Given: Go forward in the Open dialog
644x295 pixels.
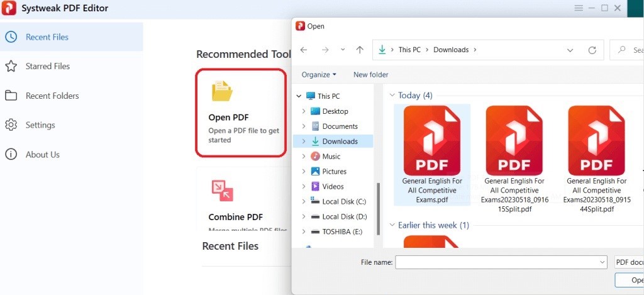Looking at the screenshot, I should click(x=325, y=50).
